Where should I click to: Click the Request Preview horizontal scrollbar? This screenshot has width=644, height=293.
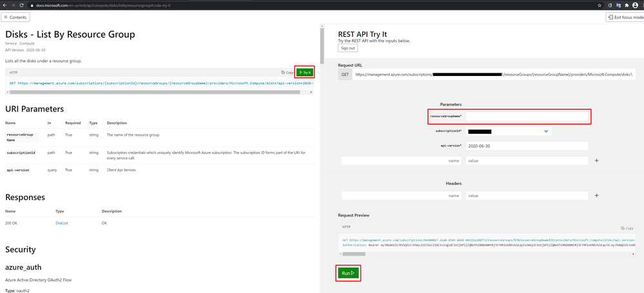(354, 254)
